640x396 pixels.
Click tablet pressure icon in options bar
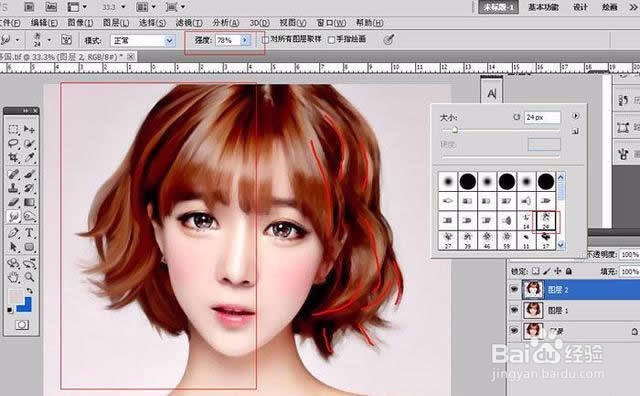[x=389, y=40]
